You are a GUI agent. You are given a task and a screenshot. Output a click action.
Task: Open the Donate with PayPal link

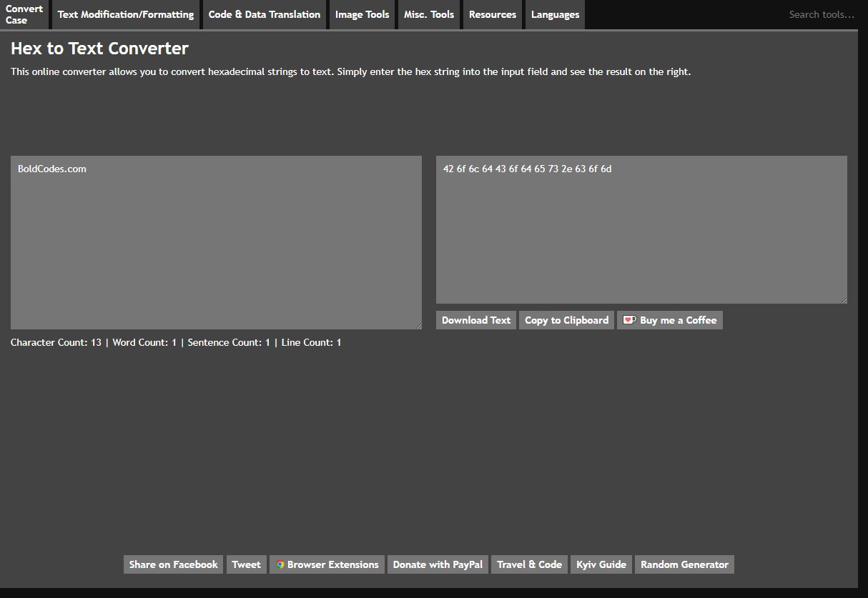pyautogui.click(x=438, y=564)
